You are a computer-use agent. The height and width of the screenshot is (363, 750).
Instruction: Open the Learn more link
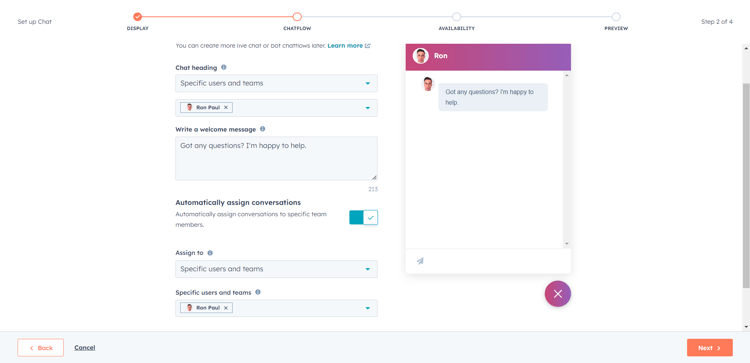345,46
